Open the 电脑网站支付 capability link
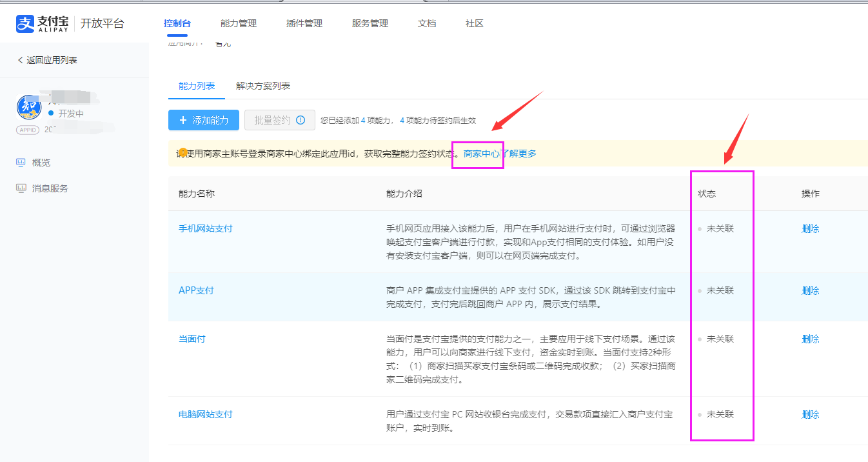868x462 pixels. click(x=206, y=414)
